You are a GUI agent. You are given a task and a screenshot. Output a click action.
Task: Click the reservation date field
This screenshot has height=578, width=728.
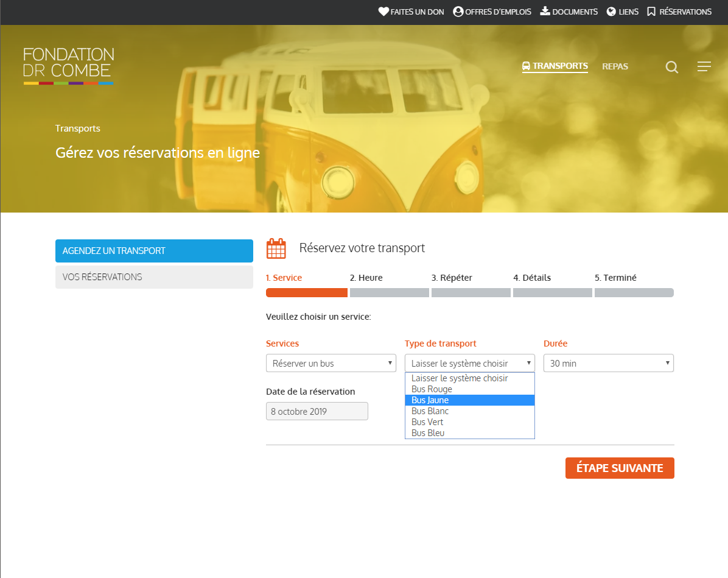(317, 411)
